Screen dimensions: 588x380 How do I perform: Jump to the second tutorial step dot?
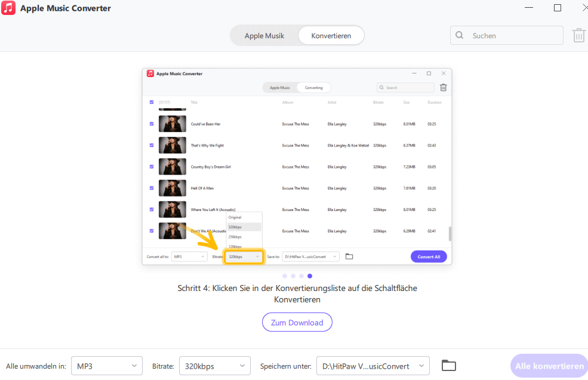(x=293, y=276)
